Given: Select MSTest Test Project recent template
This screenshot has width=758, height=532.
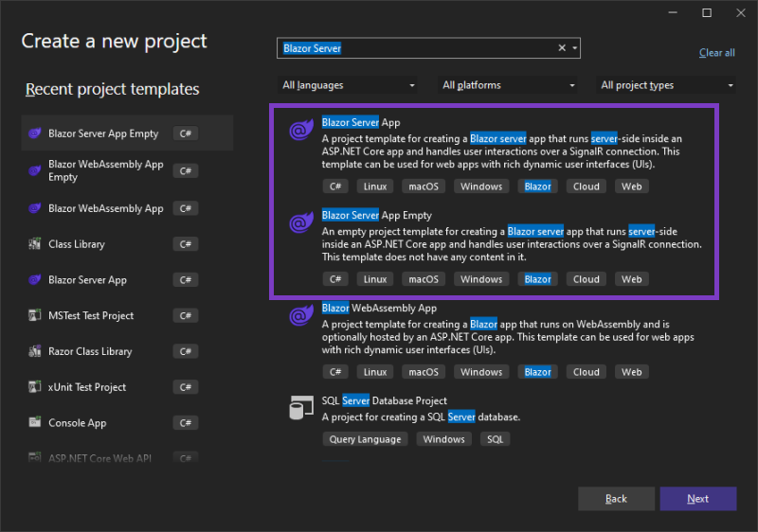Looking at the screenshot, I should [x=127, y=315].
